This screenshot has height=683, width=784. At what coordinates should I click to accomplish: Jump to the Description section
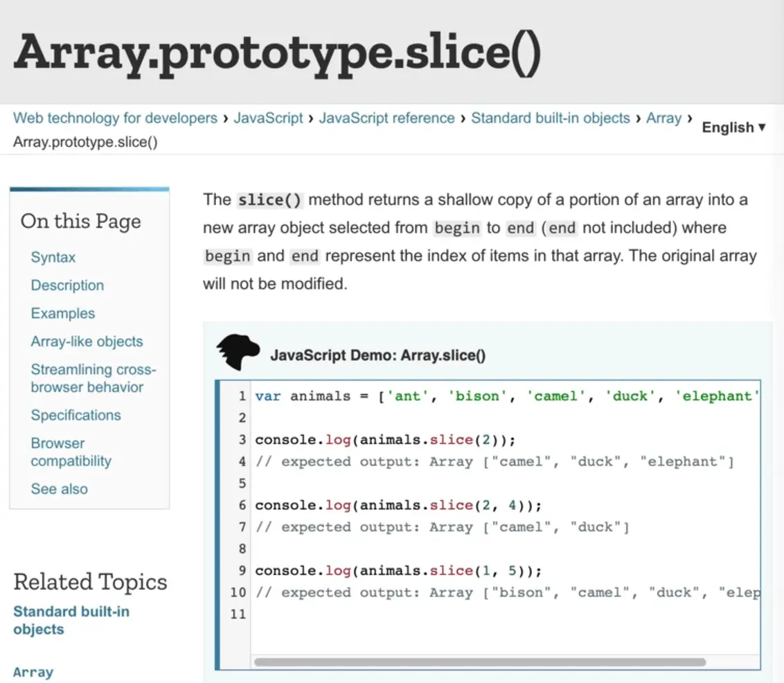pyautogui.click(x=67, y=285)
